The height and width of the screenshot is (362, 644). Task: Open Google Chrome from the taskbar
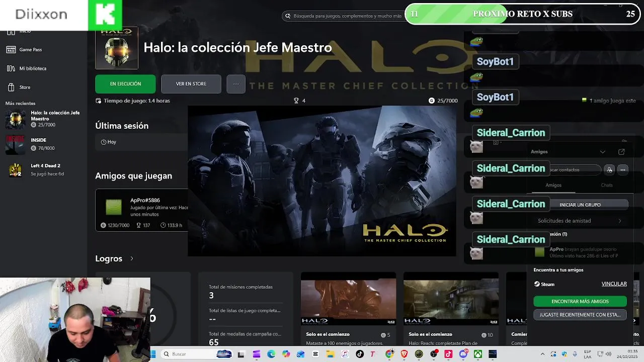point(389,354)
